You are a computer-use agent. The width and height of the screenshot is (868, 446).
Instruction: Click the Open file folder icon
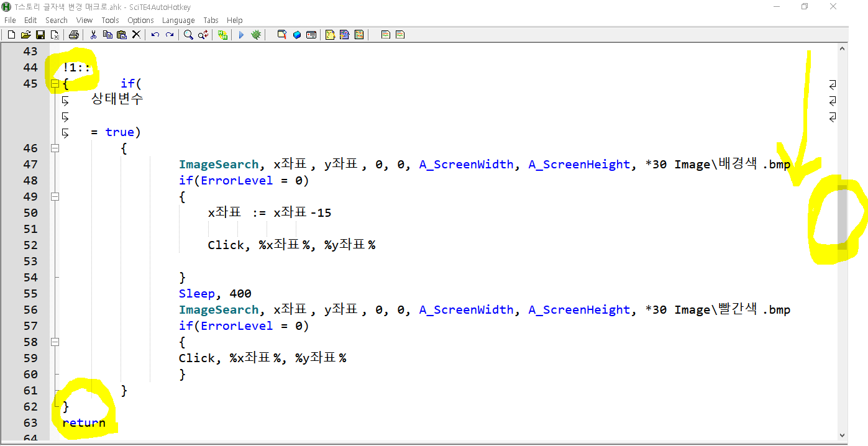pyautogui.click(x=26, y=35)
